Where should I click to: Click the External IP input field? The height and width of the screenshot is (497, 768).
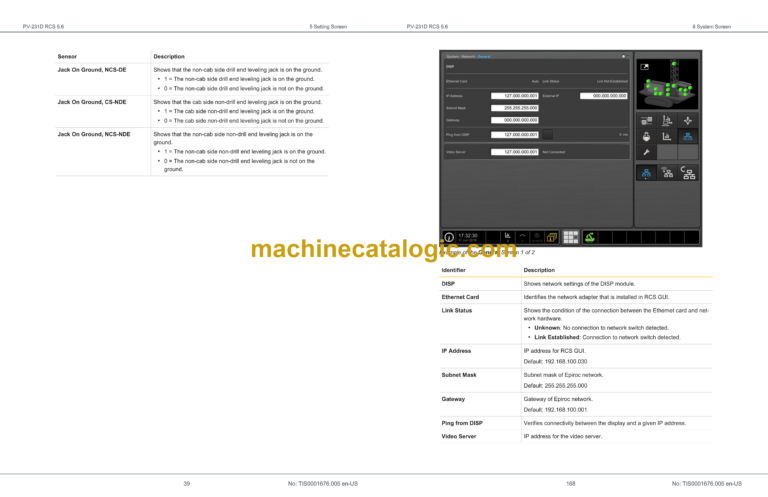point(603,96)
